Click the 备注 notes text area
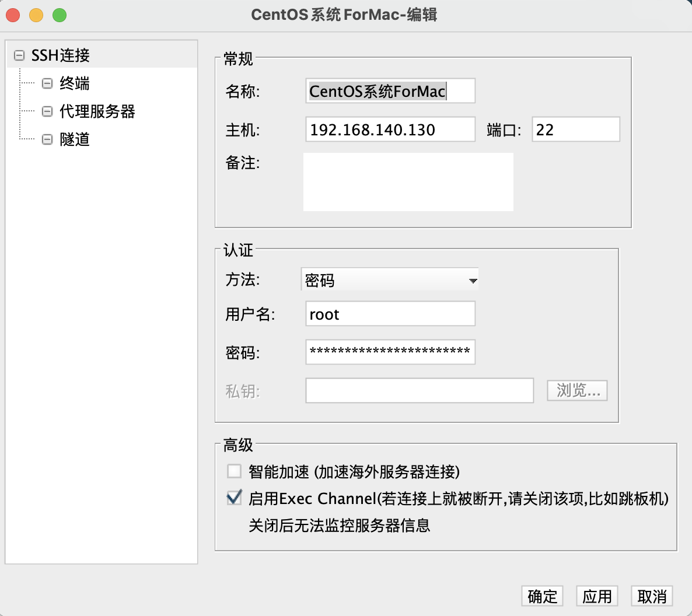The height and width of the screenshot is (616, 692). coord(408,182)
